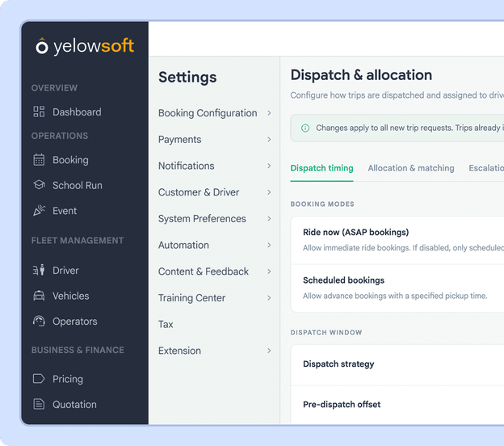Expand the Payments settings chevron
The height and width of the screenshot is (446, 504).
(x=269, y=139)
